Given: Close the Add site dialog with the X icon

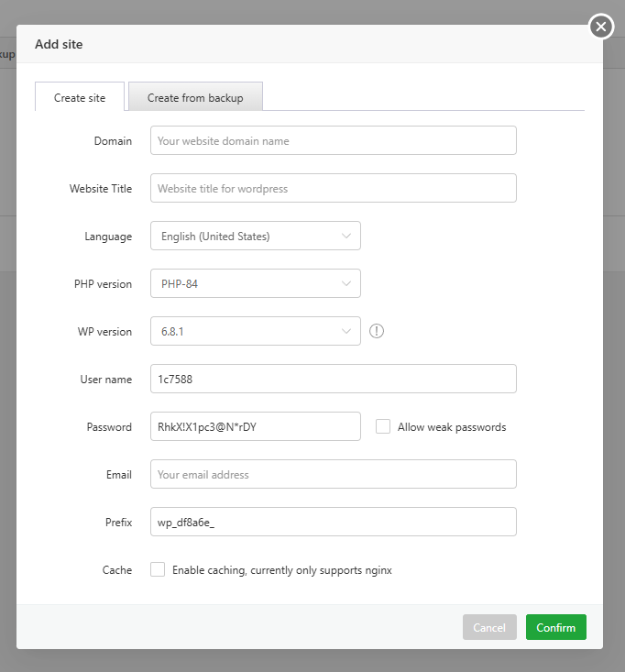Looking at the screenshot, I should pyautogui.click(x=601, y=27).
